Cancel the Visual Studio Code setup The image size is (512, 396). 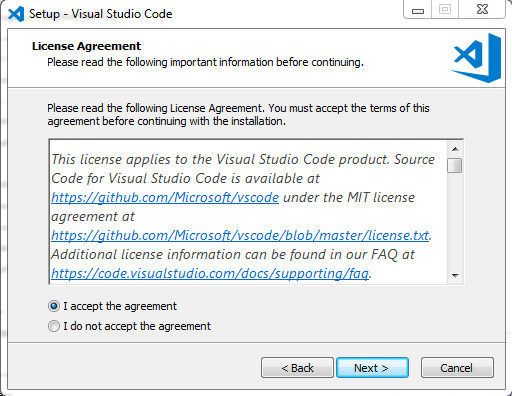(x=457, y=368)
